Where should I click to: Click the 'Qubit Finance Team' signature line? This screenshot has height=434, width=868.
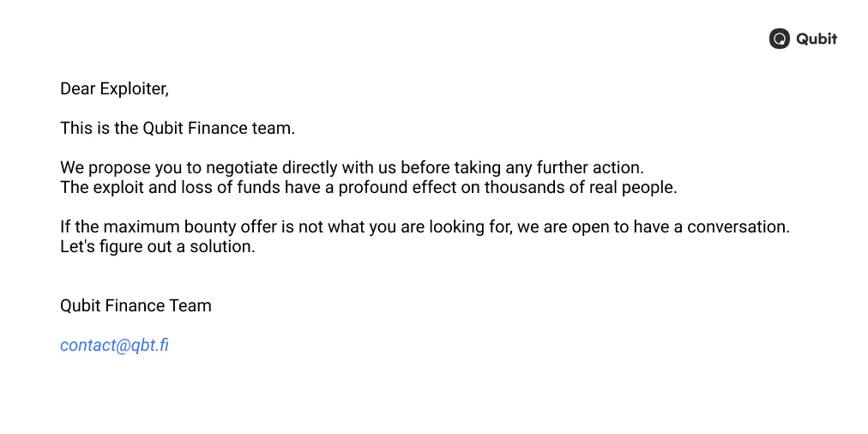coord(136,306)
